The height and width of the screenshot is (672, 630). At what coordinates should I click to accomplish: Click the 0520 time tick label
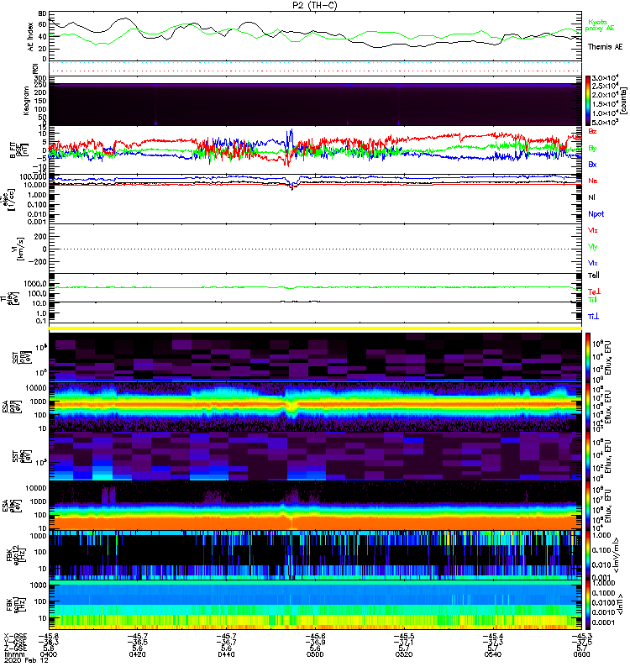coord(404,654)
